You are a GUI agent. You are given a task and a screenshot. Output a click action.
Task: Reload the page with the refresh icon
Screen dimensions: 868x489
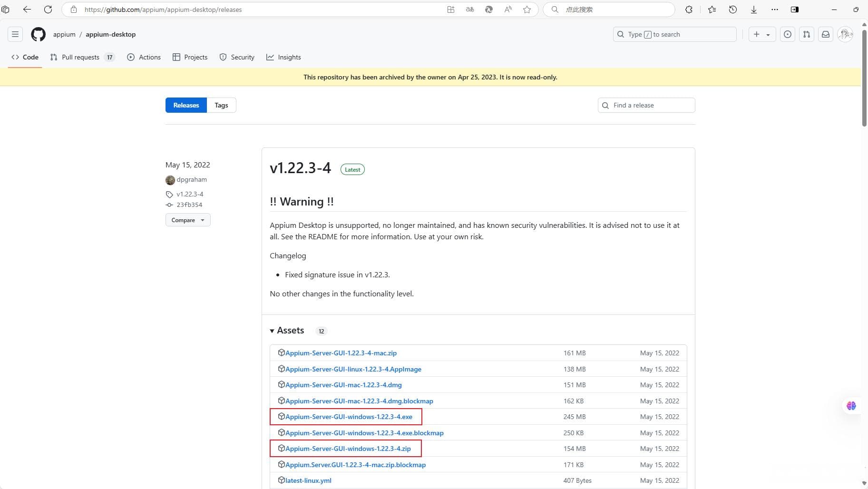pos(48,10)
